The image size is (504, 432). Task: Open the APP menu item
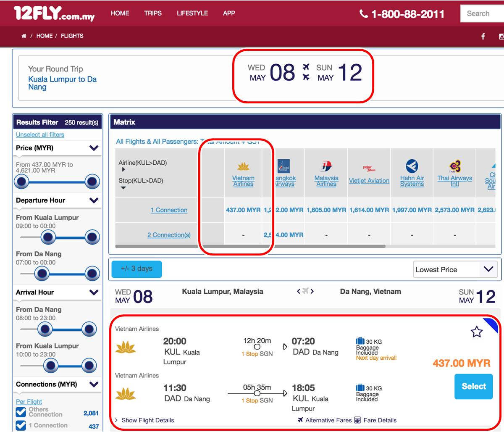coord(229,13)
